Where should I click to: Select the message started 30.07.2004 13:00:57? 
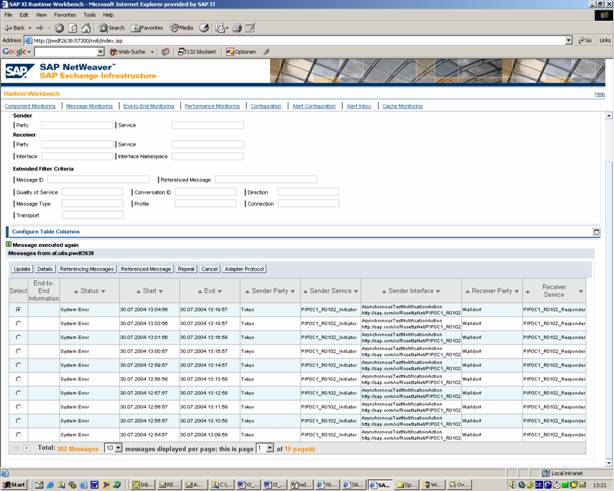click(18, 351)
